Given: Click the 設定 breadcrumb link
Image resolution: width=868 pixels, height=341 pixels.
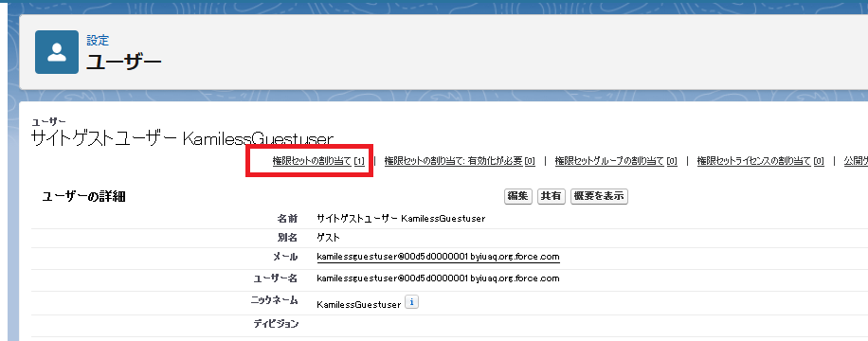Looking at the screenshot, I should click(98, 41).
